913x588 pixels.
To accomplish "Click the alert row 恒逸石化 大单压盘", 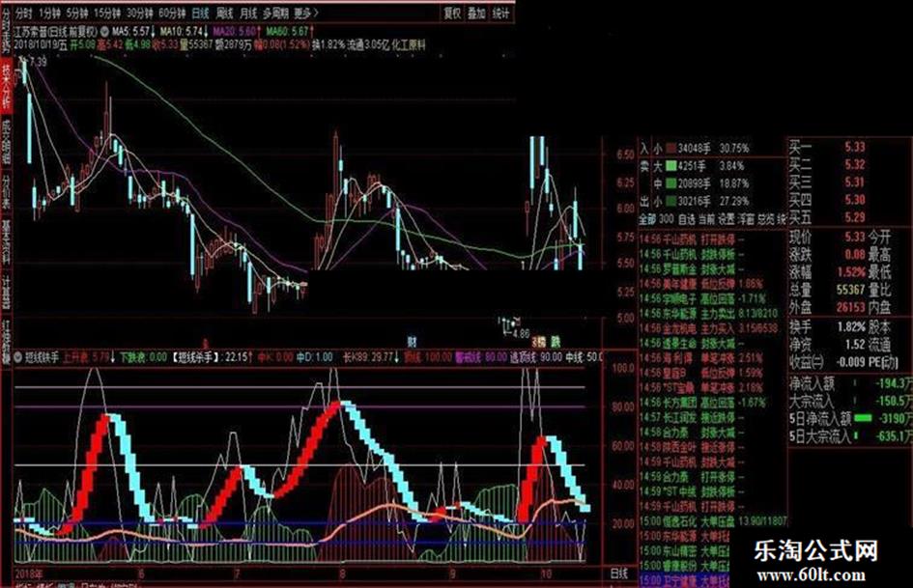I will (713, 521).
